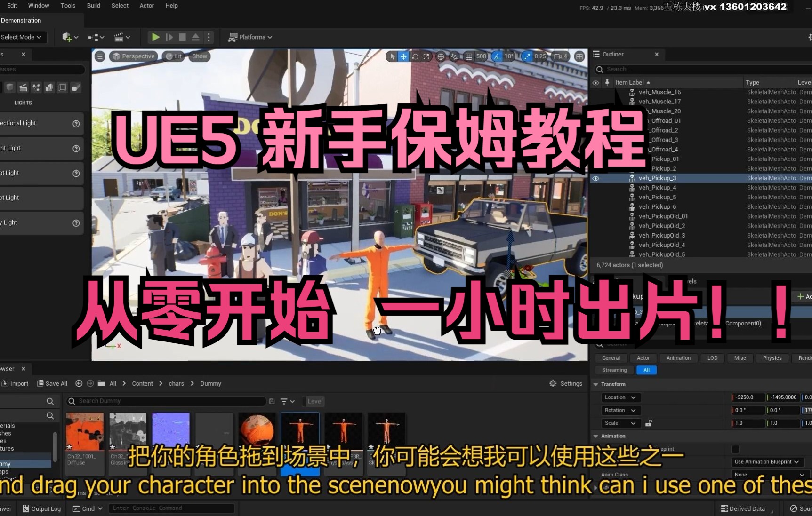Open play options three-dot menu
The width and height of the screenshot is (812, 516).
(x=209, y=37)
